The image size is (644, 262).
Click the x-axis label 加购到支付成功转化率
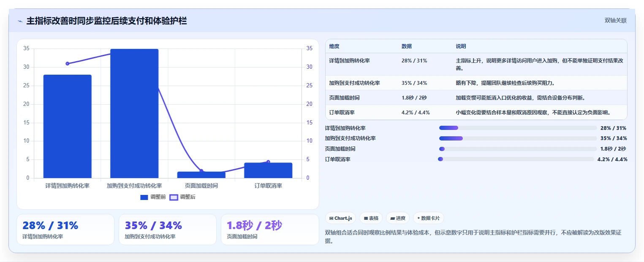point(134,186)
